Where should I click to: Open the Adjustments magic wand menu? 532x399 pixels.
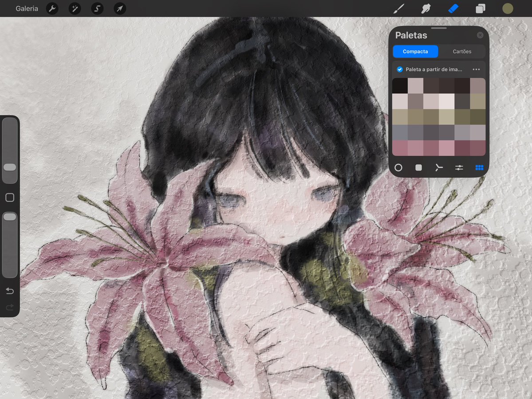pos(75,8)
